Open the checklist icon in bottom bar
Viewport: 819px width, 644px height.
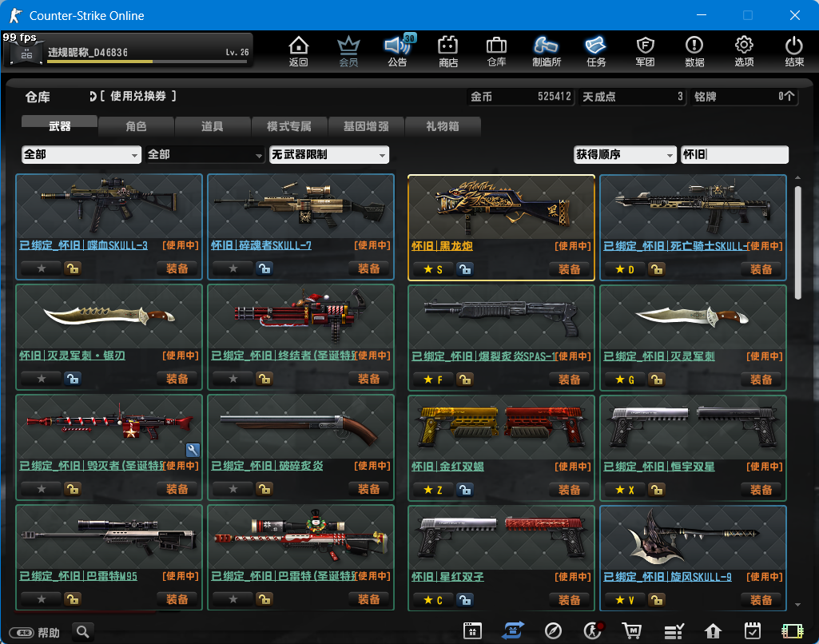[x=674, y=631]
